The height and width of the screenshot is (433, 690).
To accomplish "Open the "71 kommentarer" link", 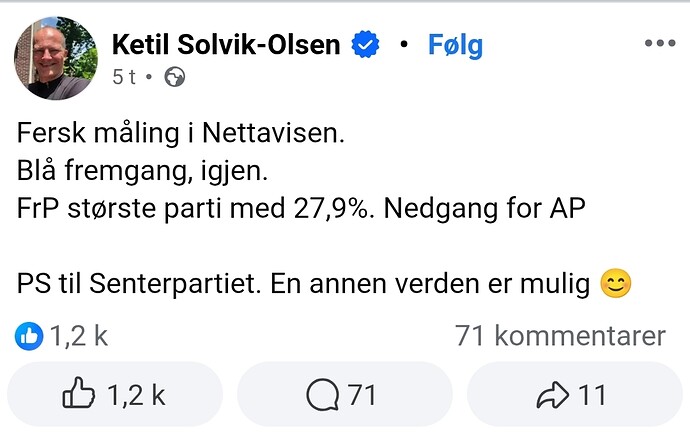I will tap(560, 336).
